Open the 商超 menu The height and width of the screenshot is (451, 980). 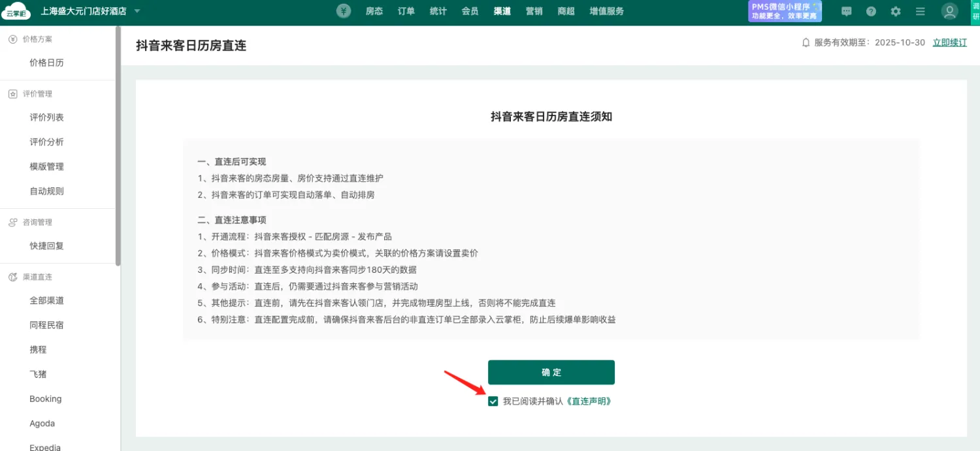566,11
